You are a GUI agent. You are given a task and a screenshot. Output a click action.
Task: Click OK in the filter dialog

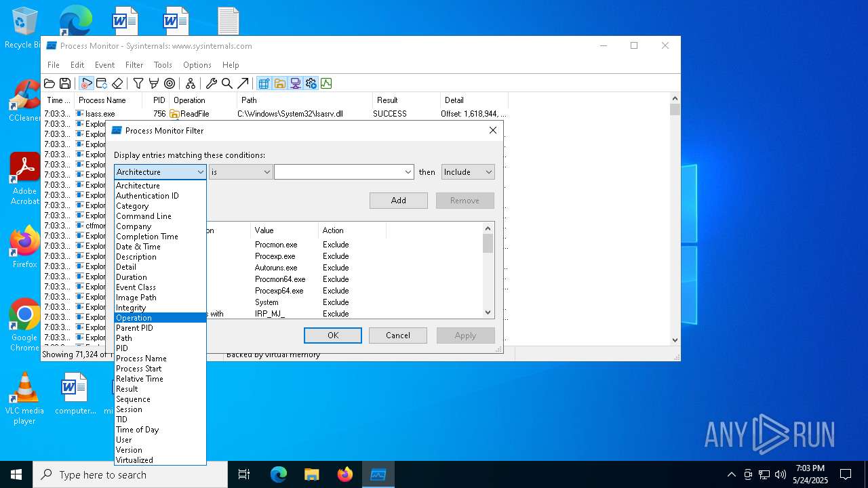point(333,335)
